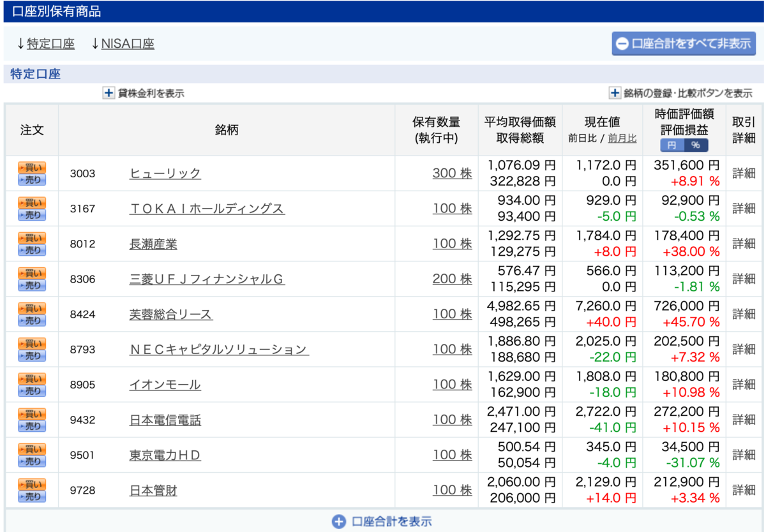Open 詳細 for 日本管財 row
This screenshot has width=766, height=532.
tap(744, 491)
